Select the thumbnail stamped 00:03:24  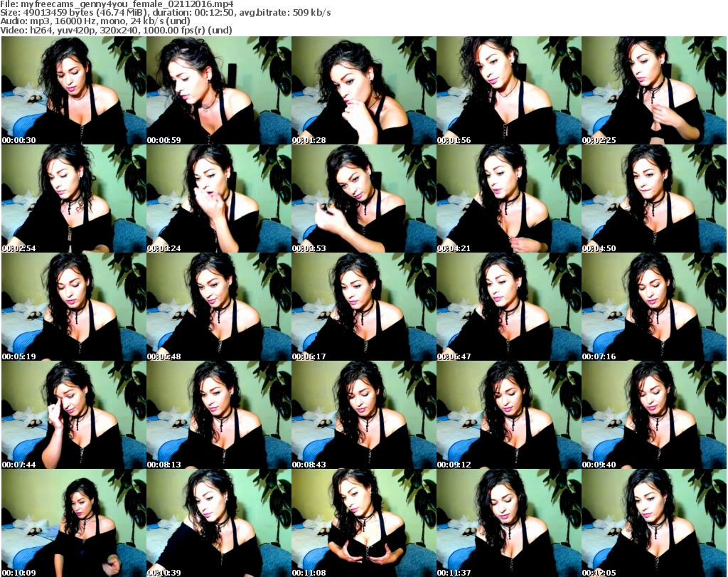(x=219, y=198)
